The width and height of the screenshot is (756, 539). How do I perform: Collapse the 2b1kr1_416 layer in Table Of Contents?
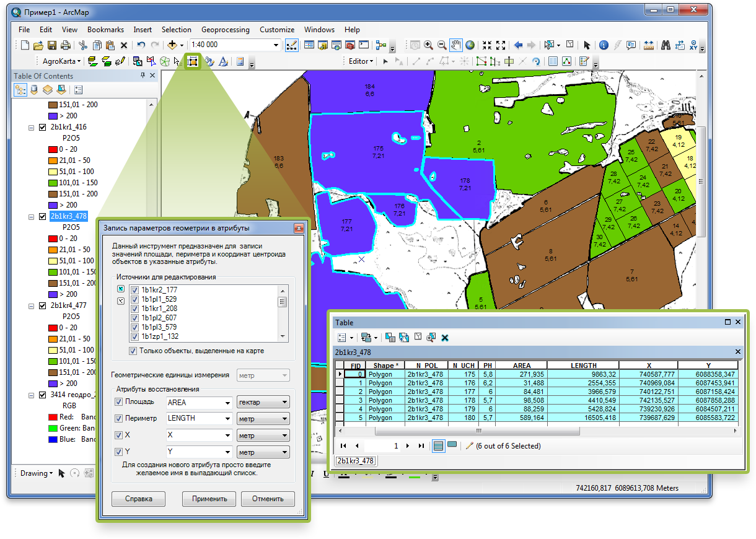[31, 127]
